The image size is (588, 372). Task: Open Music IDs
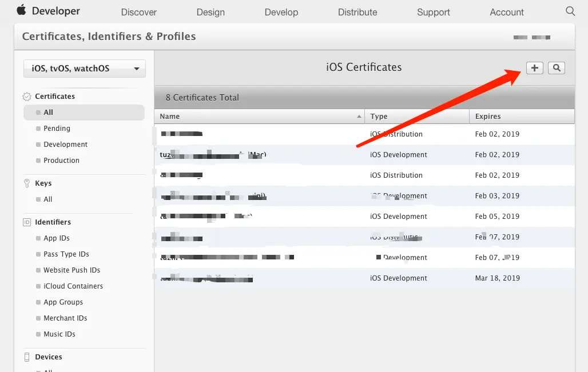tap(59, 334)
